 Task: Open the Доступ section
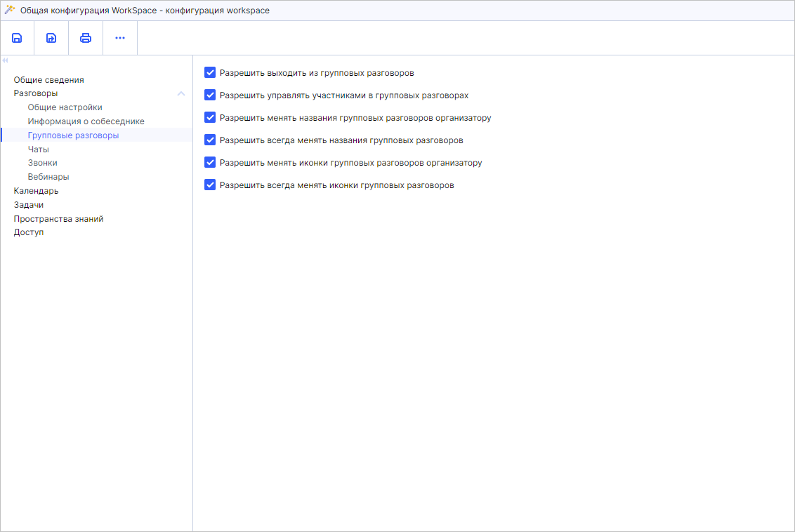pos(28,232)
